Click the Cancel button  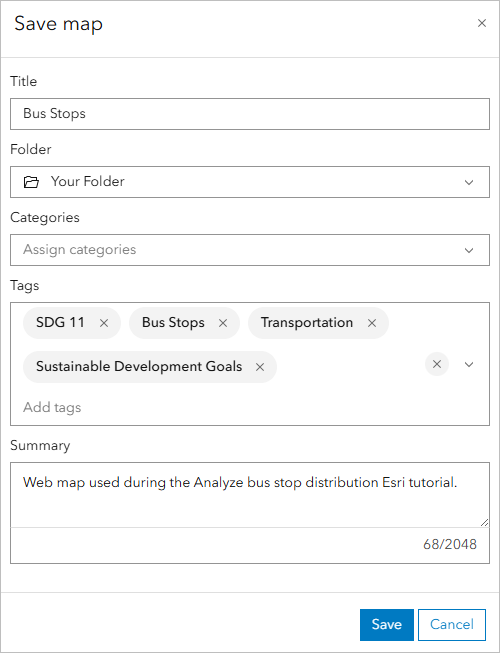452,625
